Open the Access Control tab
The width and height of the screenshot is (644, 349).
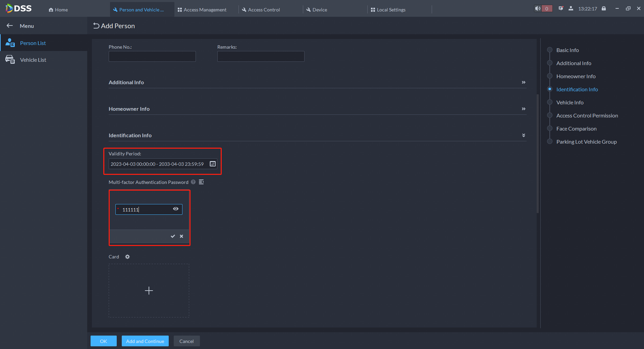[261, 10]
